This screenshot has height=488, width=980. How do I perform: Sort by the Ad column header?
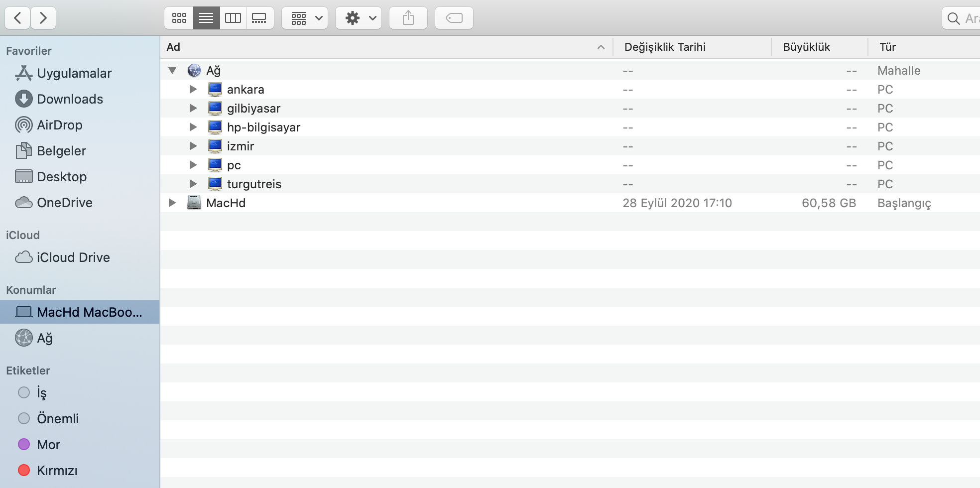point(386,47)
